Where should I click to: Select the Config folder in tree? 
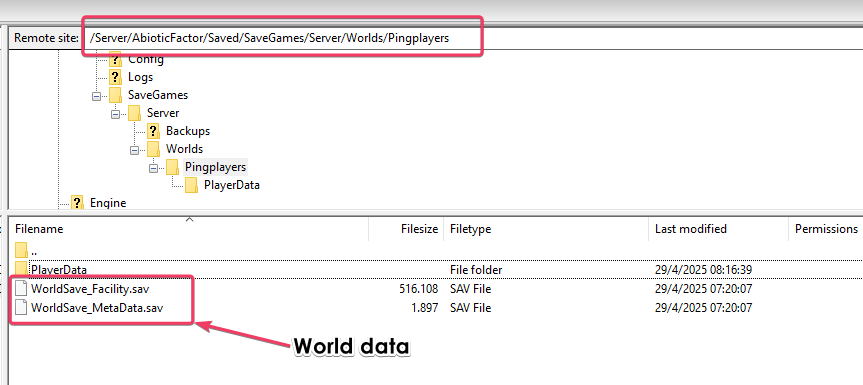pos(145,59)
